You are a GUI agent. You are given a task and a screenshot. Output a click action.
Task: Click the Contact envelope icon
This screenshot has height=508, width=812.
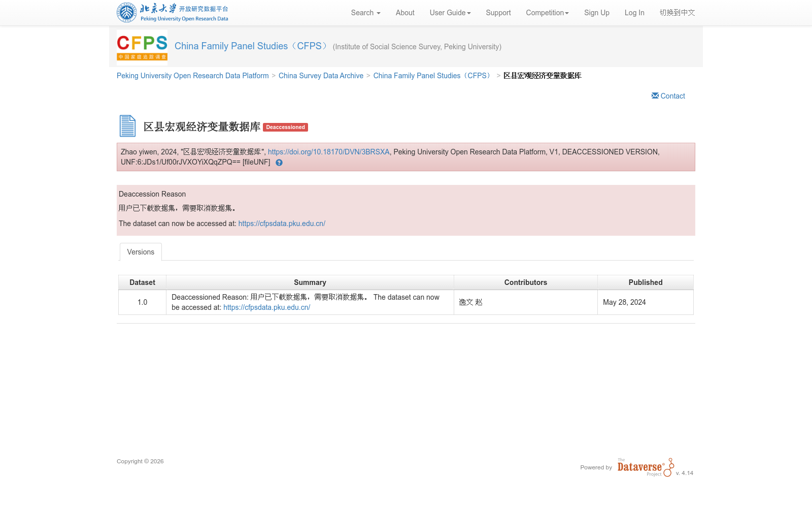[x=655, y=96]
